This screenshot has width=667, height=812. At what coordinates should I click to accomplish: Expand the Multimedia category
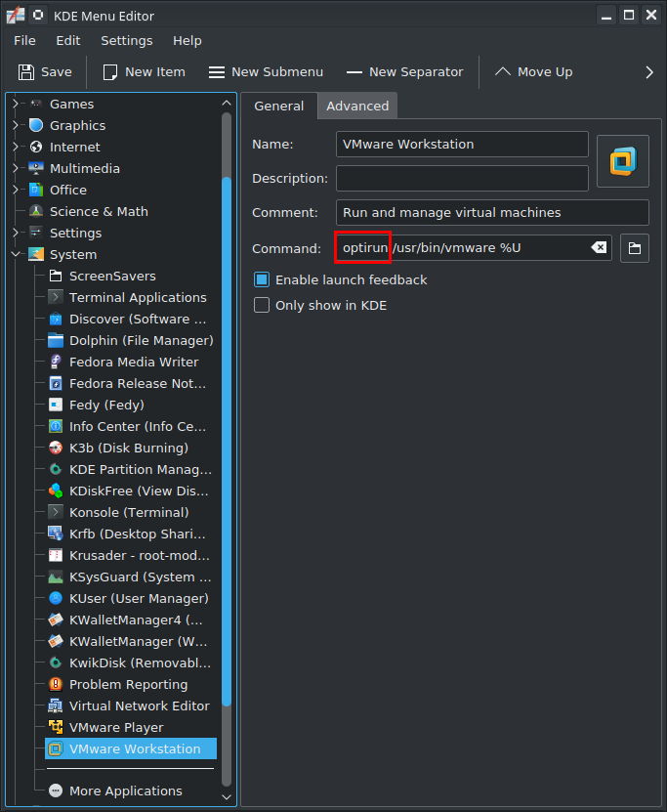point(15,168)
